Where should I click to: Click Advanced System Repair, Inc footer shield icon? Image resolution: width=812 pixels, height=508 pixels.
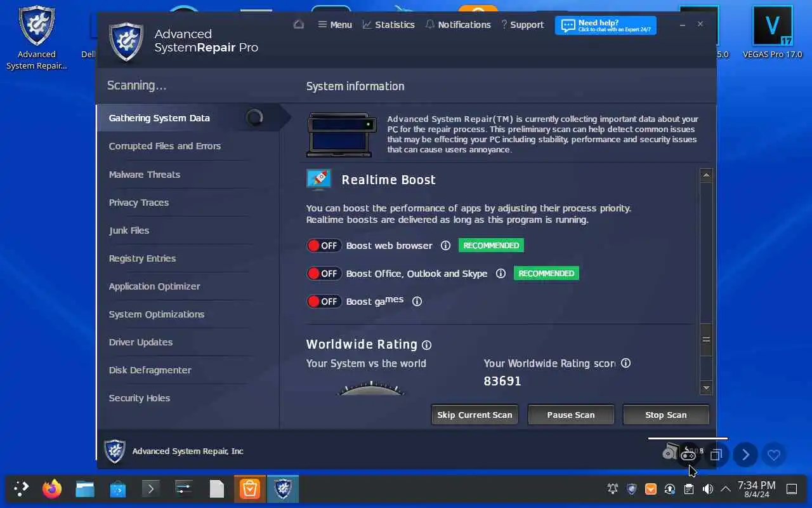pyautogui.click(x=115, y=451)
